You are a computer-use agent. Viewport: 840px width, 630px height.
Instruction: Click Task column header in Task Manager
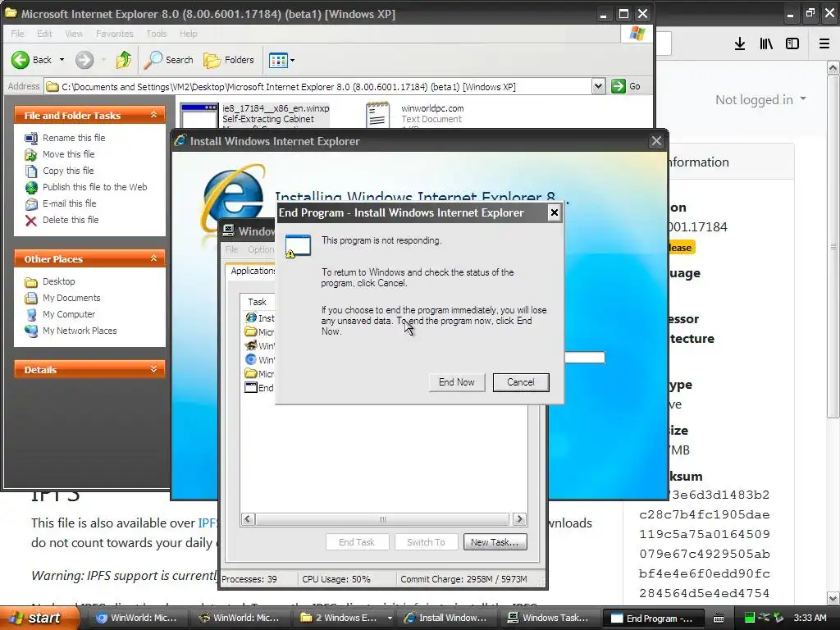257,302
